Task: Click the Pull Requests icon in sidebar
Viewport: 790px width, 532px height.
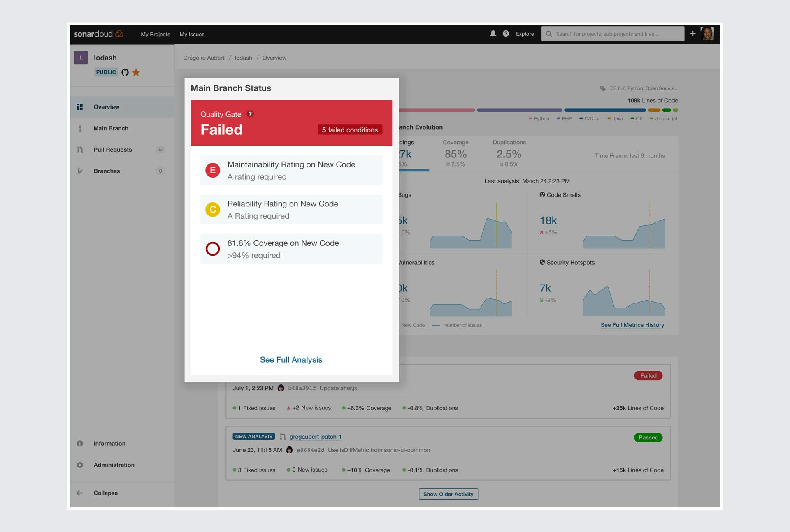Action: pos(80,150)
